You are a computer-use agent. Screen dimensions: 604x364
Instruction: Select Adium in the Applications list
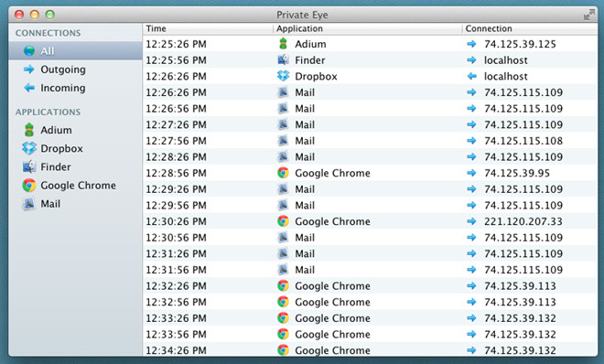(75, 130)
